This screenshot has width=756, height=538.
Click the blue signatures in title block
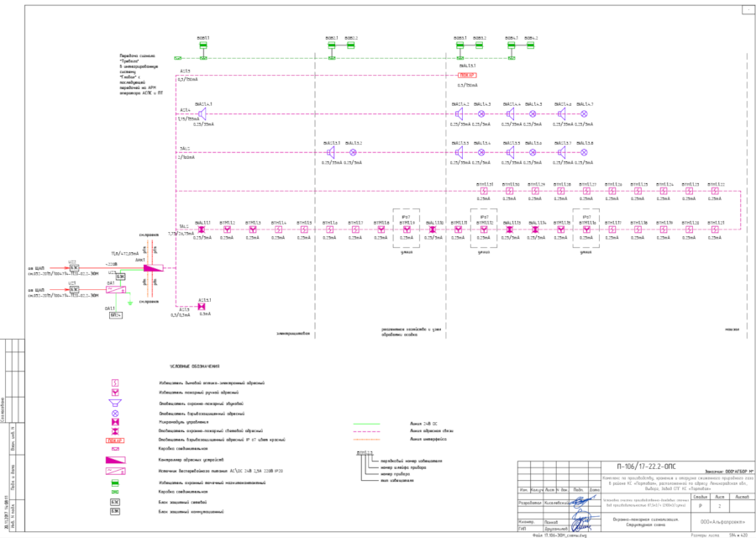(583, 513)
